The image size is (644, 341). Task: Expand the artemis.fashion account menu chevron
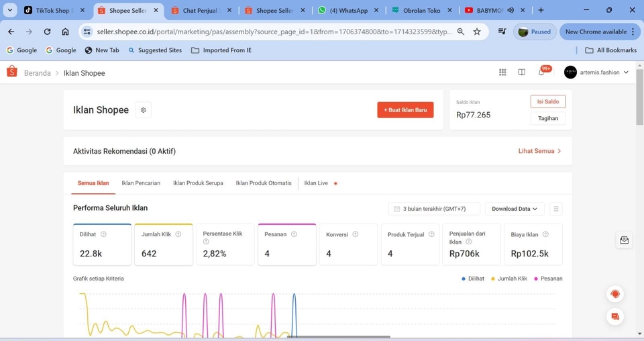tap(626, 72)
